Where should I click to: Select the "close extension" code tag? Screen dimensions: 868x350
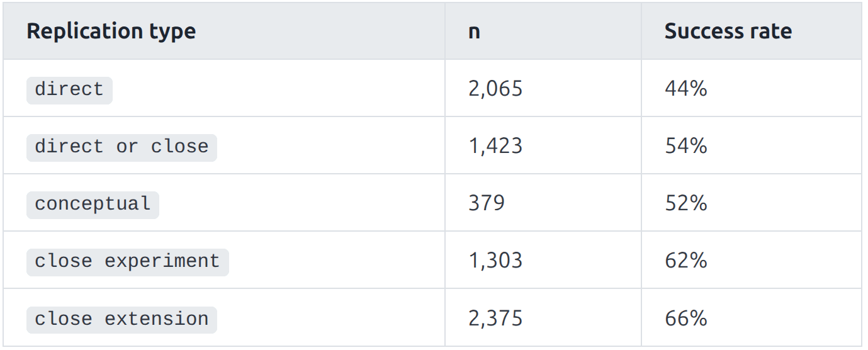click(x=121, y=319)
